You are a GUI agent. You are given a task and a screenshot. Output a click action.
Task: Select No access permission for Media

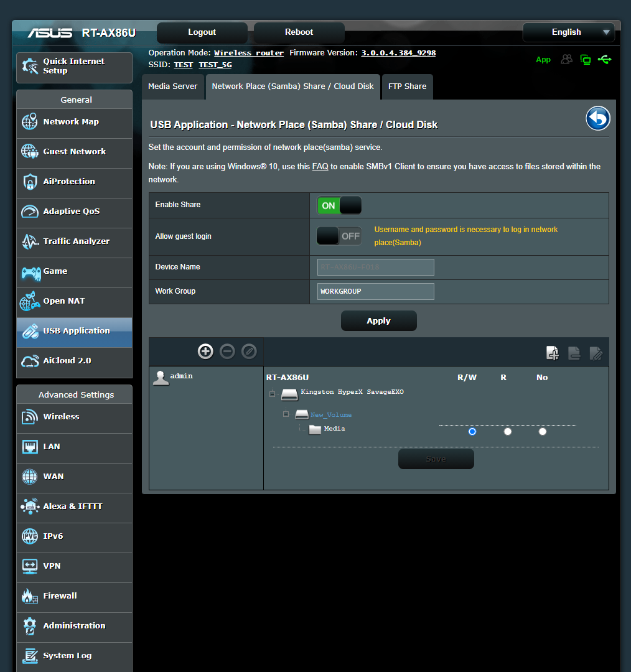(x=542, y=431)
